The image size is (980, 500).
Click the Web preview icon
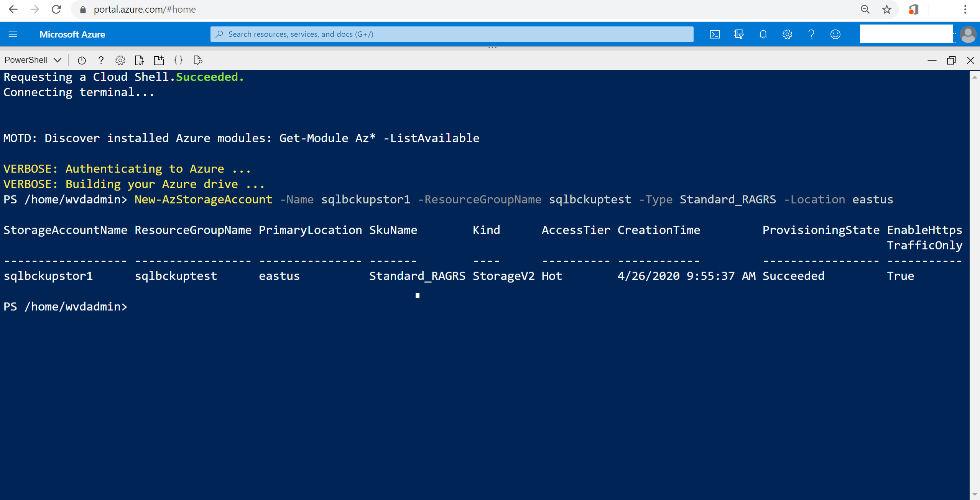[x=198, y=60]
